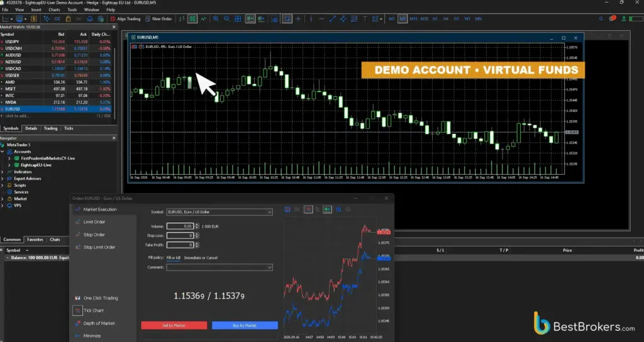This screenshot has width=644, height=342.
Task: Click the gold dollar sign toolbar icon
Action: [34, 19]
